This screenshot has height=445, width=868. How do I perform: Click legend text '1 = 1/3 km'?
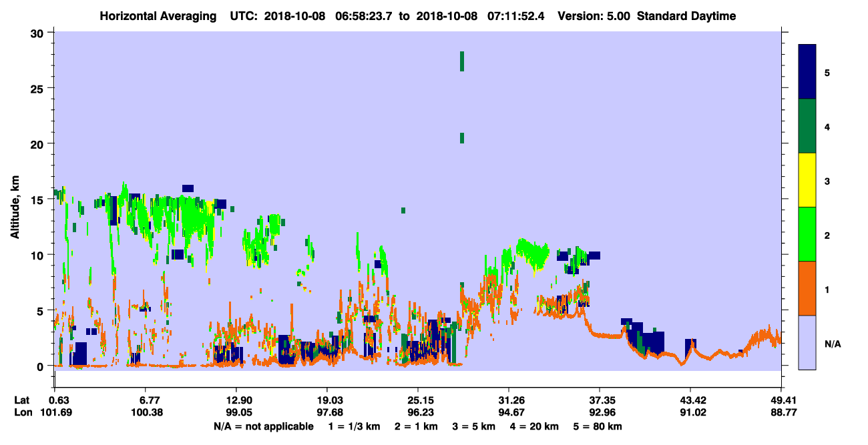point(355,426)
